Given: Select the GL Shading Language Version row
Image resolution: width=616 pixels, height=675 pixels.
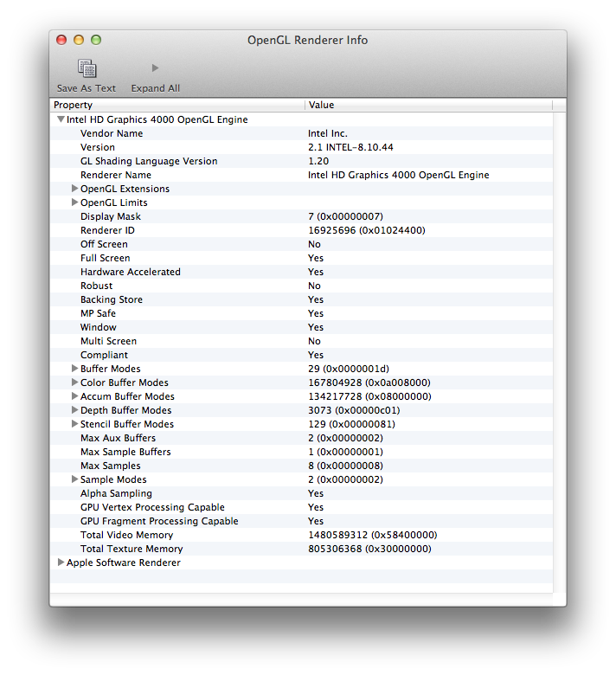Looking at the screenshot, I should click(x=301, y=161).
